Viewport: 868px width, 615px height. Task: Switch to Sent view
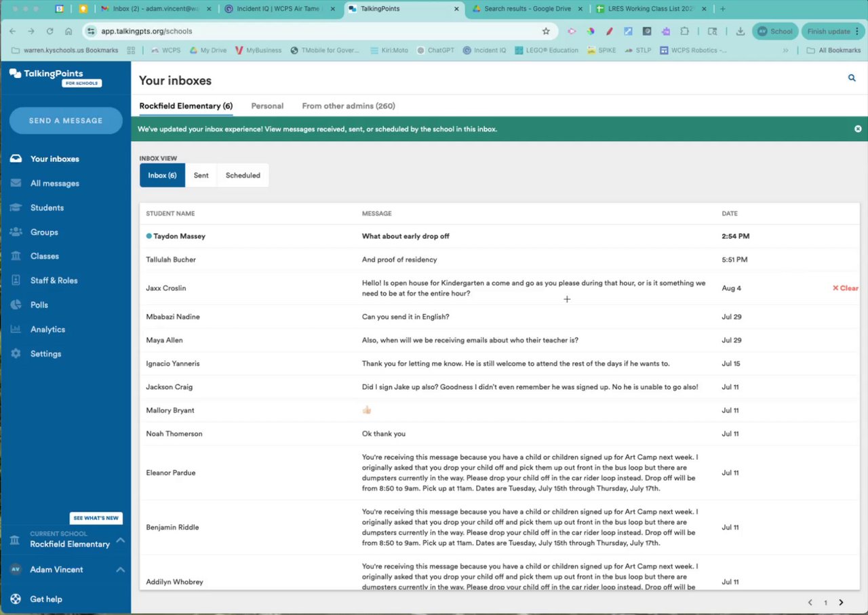pyautogui.click(x=201, y=175)
